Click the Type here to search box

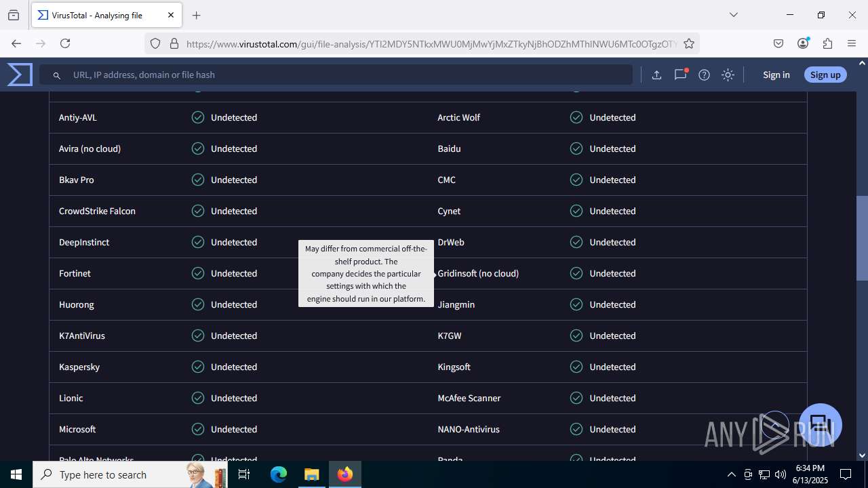tap(130, 474)
